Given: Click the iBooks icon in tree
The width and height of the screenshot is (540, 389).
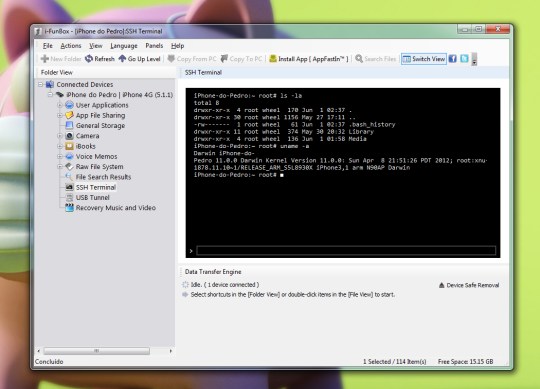Looking at the screenshot, I should (70, 146).
